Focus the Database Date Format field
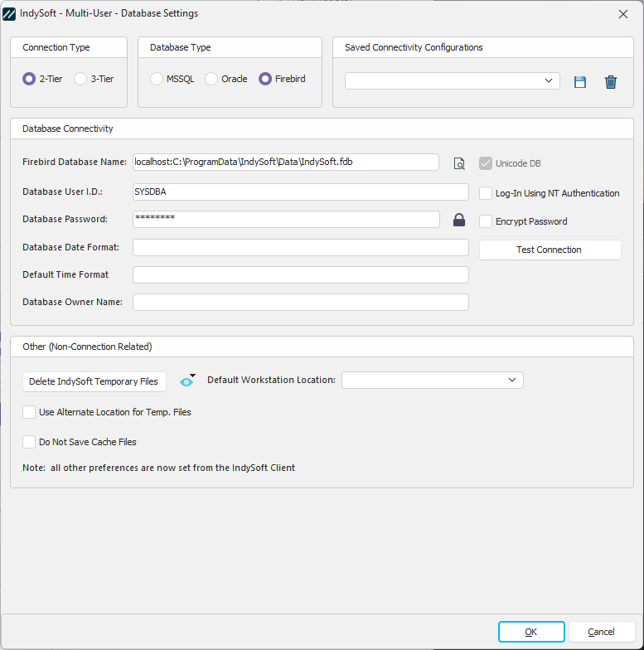644x650 pixels. 300,247
